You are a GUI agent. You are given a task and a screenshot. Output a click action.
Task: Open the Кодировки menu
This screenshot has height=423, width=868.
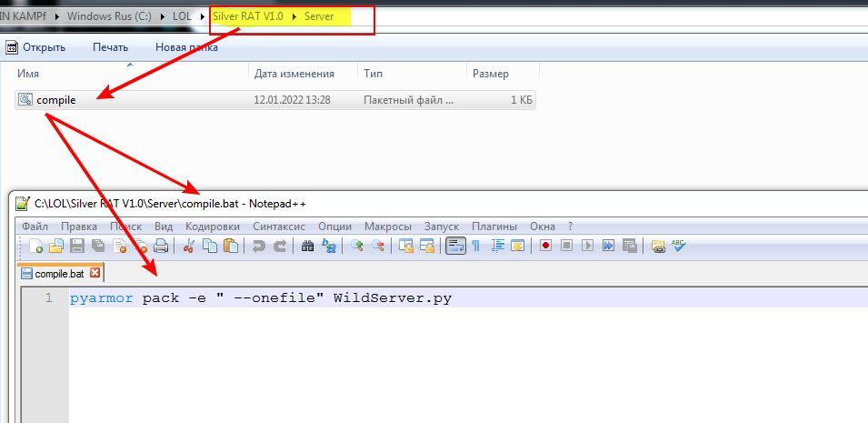[x=213, y=227]
